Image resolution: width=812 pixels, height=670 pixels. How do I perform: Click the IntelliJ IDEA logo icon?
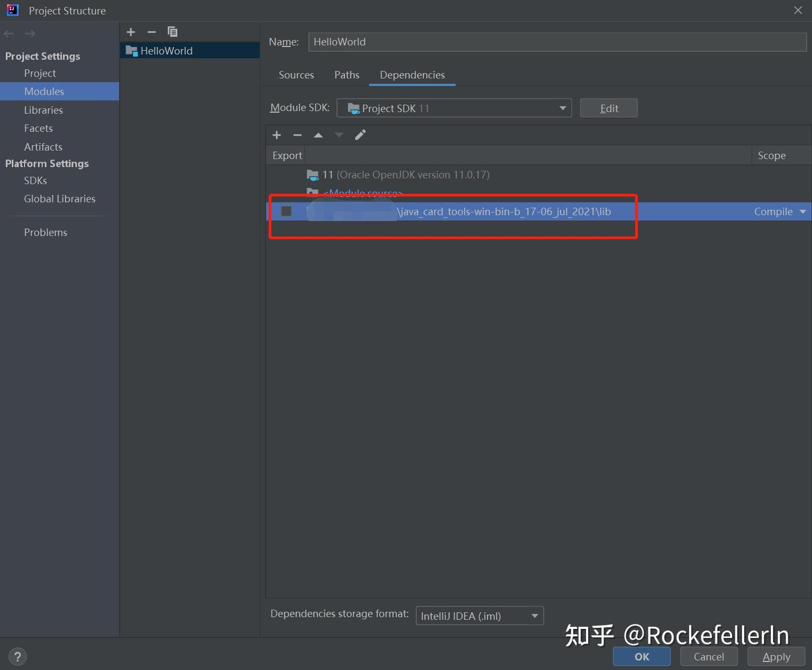pos(12,10)
